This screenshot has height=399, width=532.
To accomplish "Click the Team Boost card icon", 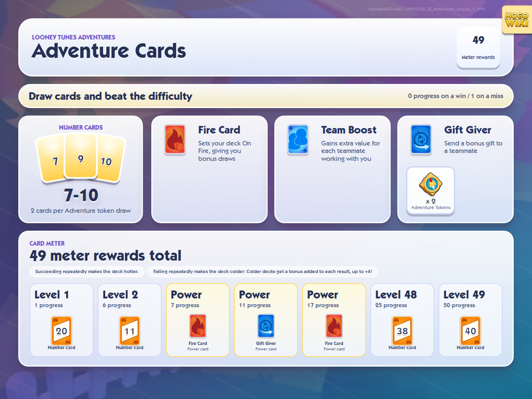I will [298, 140].
